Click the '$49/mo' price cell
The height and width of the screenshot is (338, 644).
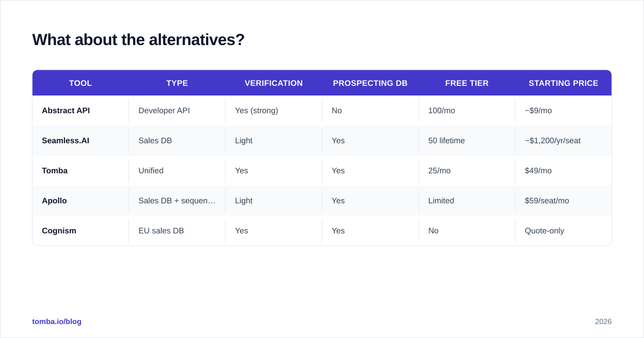[563, 171]
